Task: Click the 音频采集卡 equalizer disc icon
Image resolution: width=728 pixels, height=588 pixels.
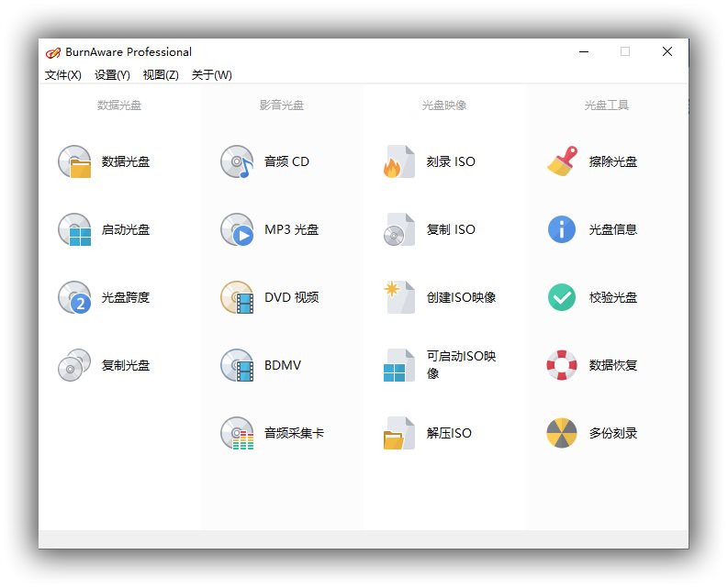Action: (x=237, y=433)
